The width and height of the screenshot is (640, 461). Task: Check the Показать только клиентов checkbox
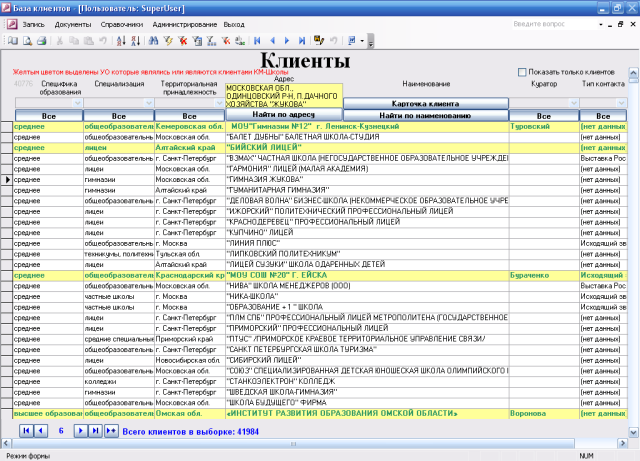pos(522,72)
